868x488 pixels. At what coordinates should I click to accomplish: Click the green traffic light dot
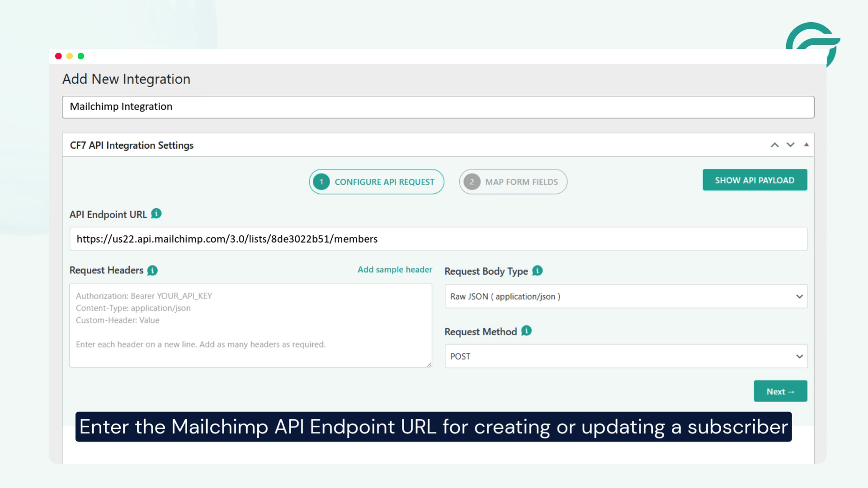pyautogui.click(x=80, y=56)
